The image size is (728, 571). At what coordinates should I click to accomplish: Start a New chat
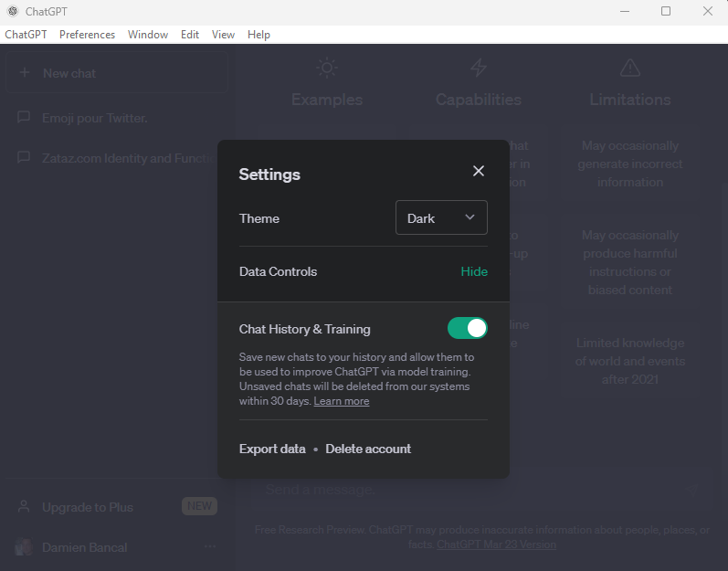[x=117, y=73]
